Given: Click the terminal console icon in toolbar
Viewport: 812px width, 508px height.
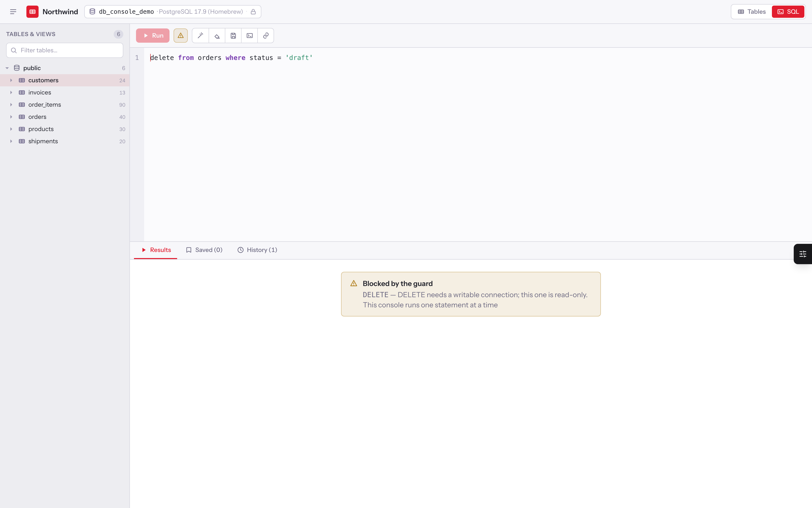Looking at the screenshot, I should pyautogui.click(x=250, y=36).
